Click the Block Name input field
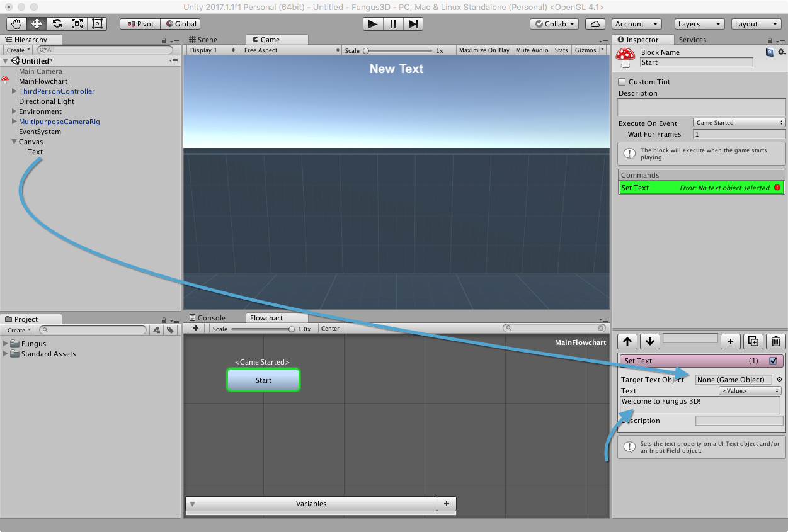 click(x=696, y=62)
